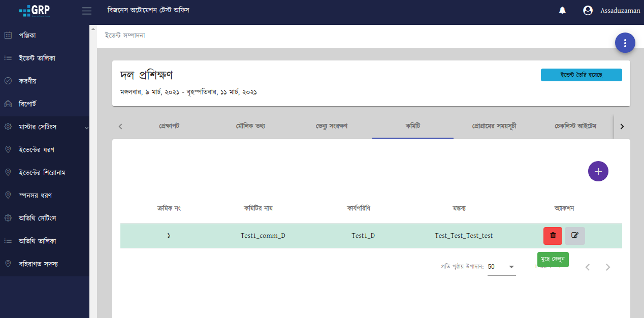Click the মন্তব্য column header

[x=459, y=208]
